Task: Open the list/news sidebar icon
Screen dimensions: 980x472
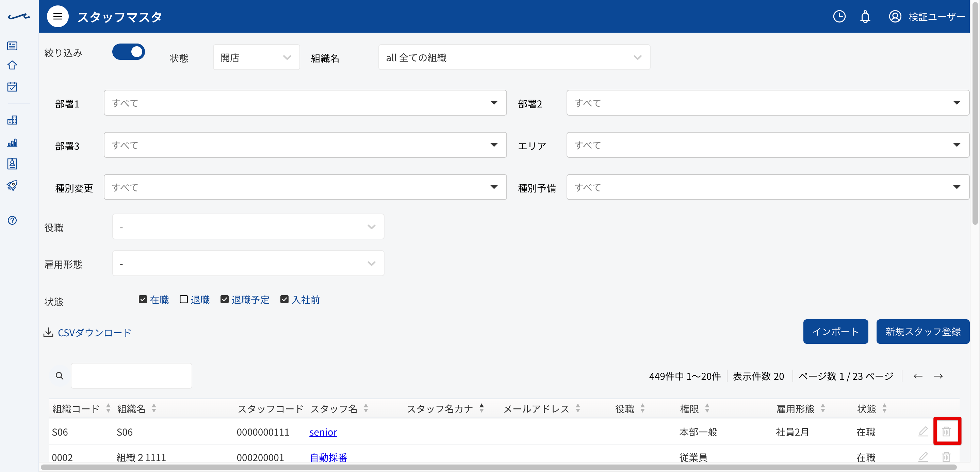Action: click(x=12, y=46)
